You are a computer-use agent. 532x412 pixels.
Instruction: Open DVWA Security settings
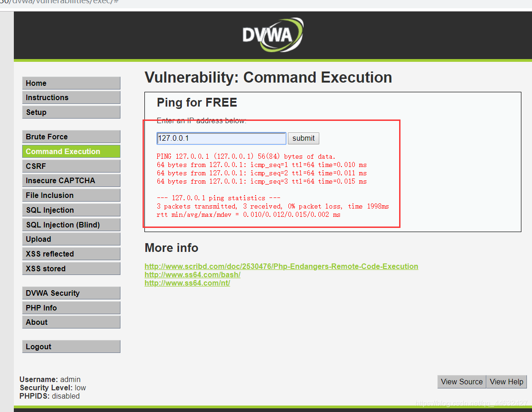[71, 293]
